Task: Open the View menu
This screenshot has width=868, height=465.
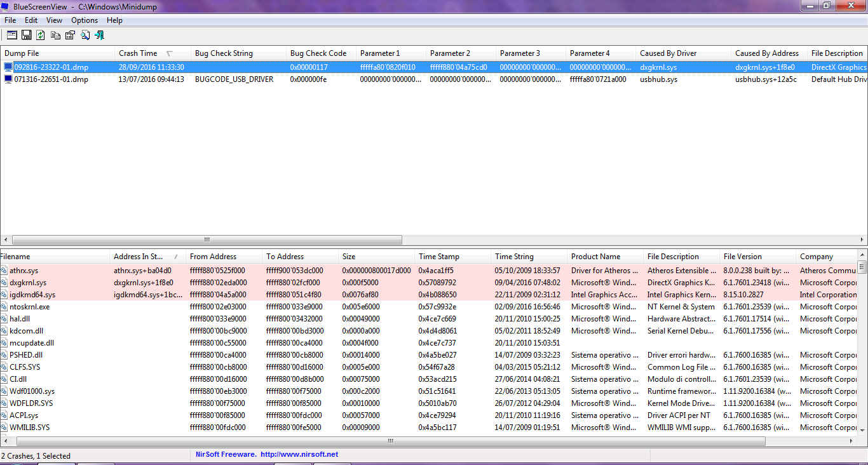Action: point(54,20)
